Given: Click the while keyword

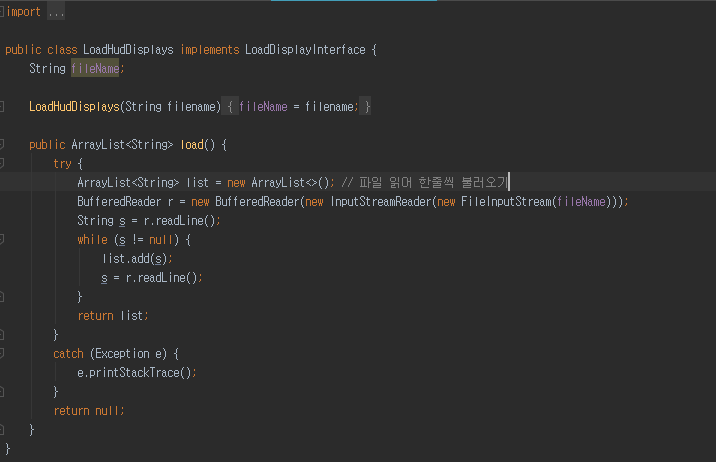Looking at the screenshot, I should tap(92, 240).
